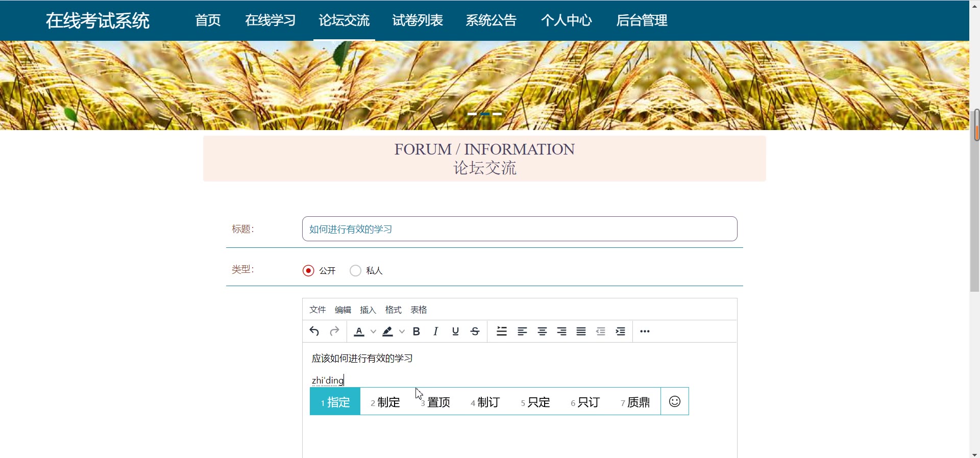This screenshot has width=980, height=458.
Task: Choose IME candidate 2 制定
Action: pyautogui.click(x=385, y=402)
